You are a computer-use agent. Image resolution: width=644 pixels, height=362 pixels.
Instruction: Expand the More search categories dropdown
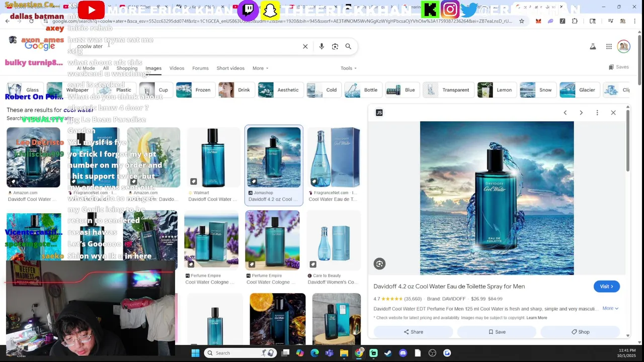point(260,68)
